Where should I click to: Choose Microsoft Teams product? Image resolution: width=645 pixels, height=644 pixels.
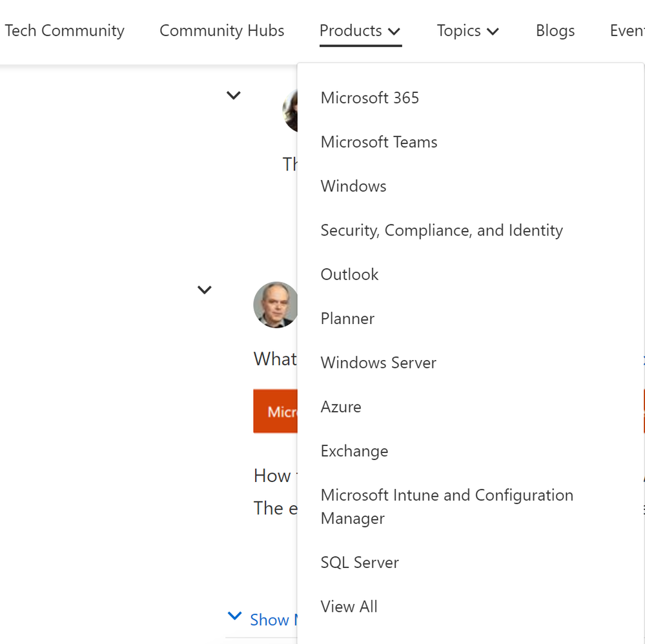click(379, 142)
